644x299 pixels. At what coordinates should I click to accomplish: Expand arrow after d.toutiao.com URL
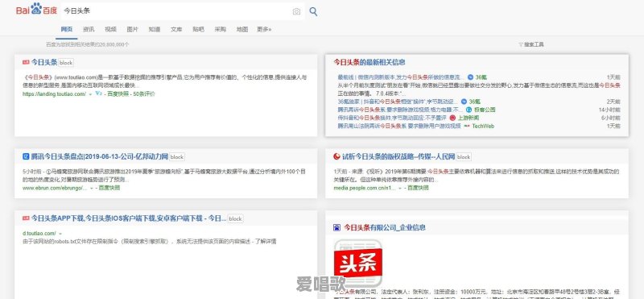click(60, 234)
